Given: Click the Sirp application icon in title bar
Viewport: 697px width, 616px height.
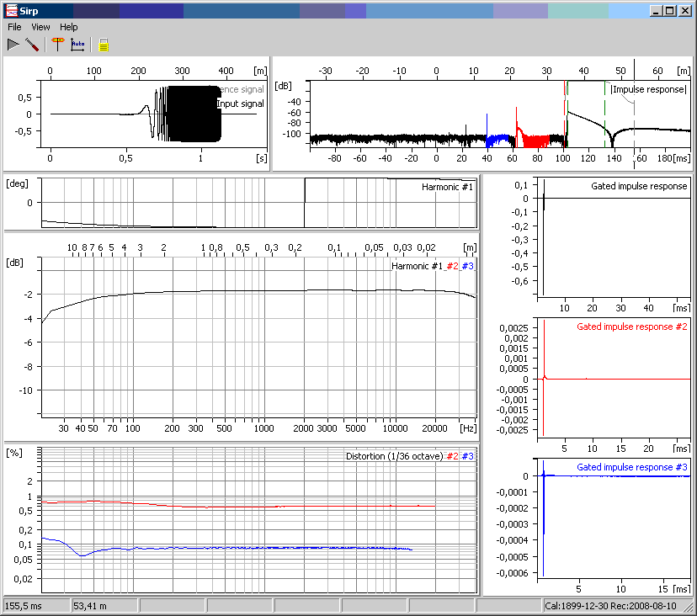Looking at the screenshot, I should (11, 11).
